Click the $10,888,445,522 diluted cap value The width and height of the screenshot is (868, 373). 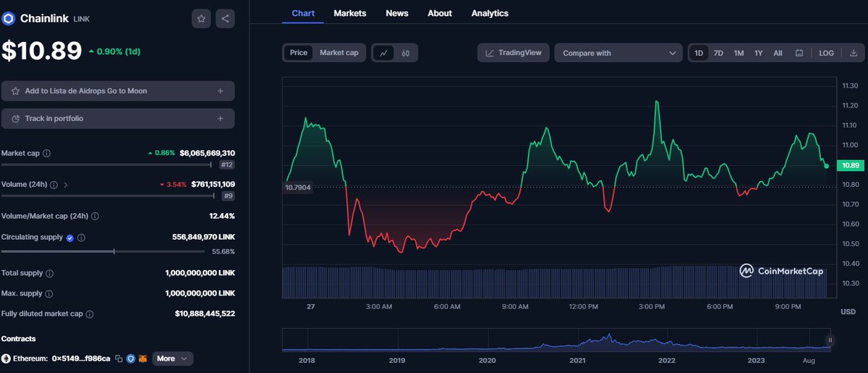point(205,314)
